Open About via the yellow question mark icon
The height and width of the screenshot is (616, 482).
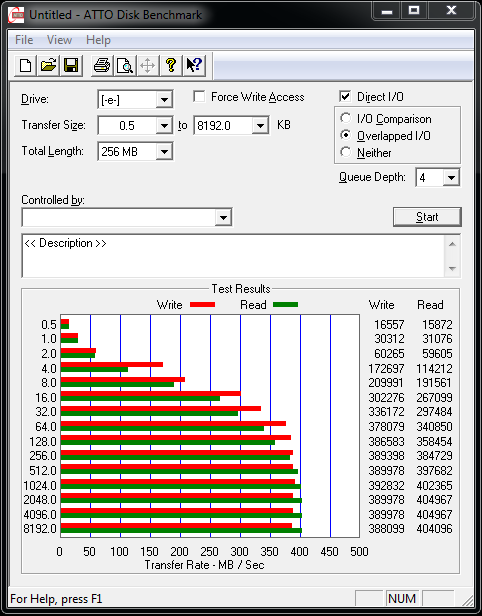(x=171, y=65)
